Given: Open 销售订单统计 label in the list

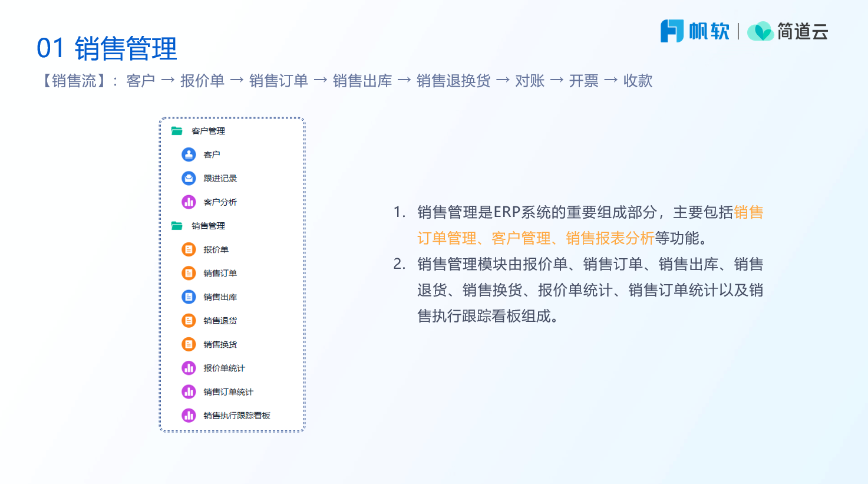Looking at the screenshot, I should tap(228, 391).
